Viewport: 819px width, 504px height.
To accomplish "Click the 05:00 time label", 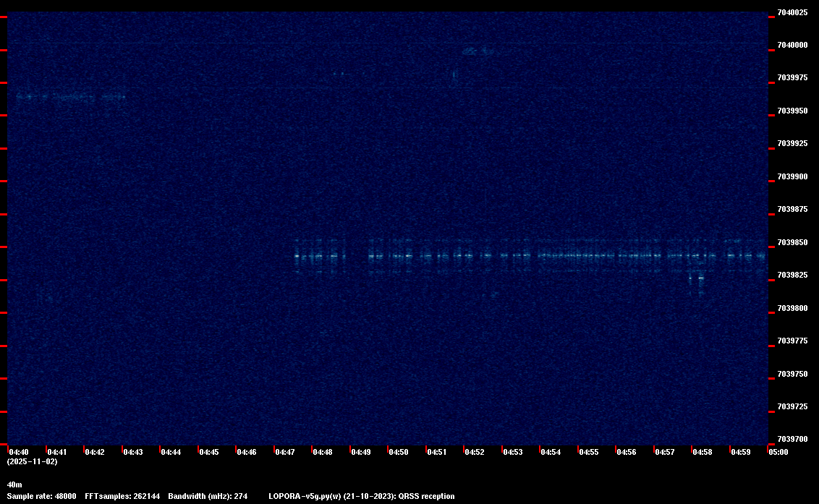I will [x=778, y=452].
